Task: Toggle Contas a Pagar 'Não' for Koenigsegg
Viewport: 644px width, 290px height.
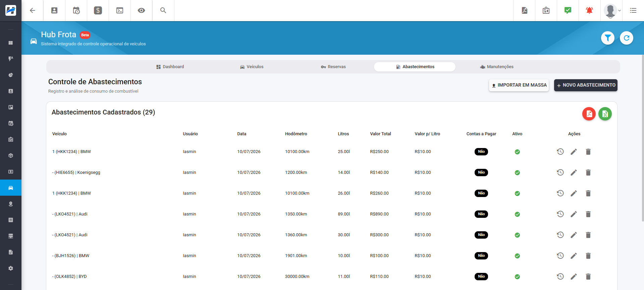Action: point(481,173)
